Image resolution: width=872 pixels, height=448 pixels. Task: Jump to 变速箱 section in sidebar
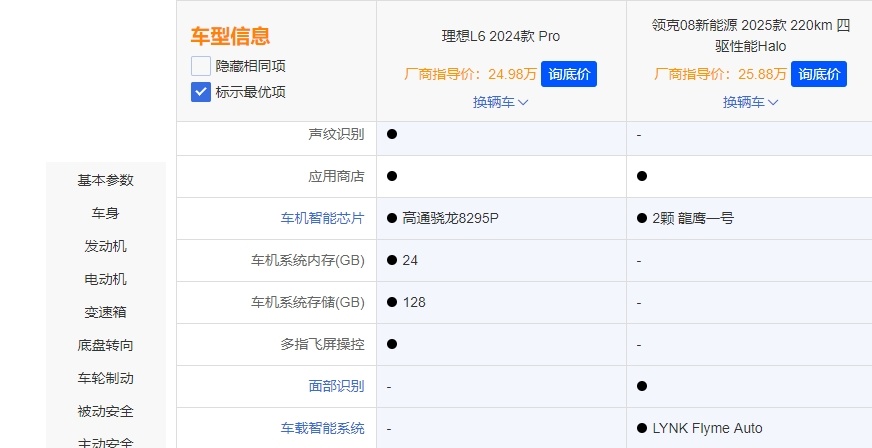tap(106, 312)
